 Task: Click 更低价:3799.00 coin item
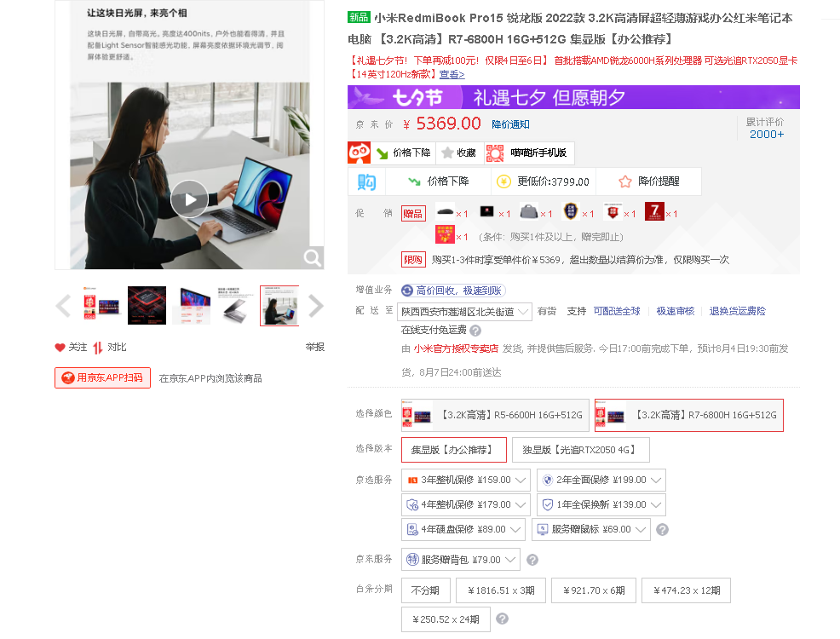click(x=543, y=181)
